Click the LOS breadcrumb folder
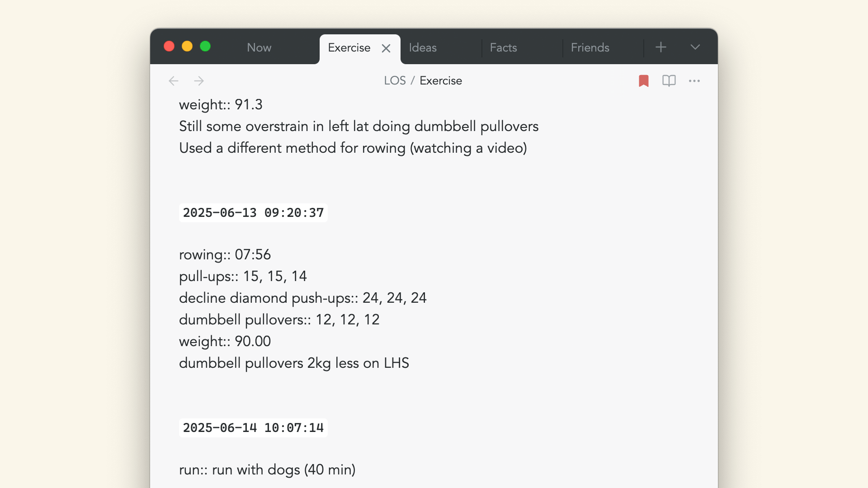This screenshot has height=488, width=868. [395, 80]
